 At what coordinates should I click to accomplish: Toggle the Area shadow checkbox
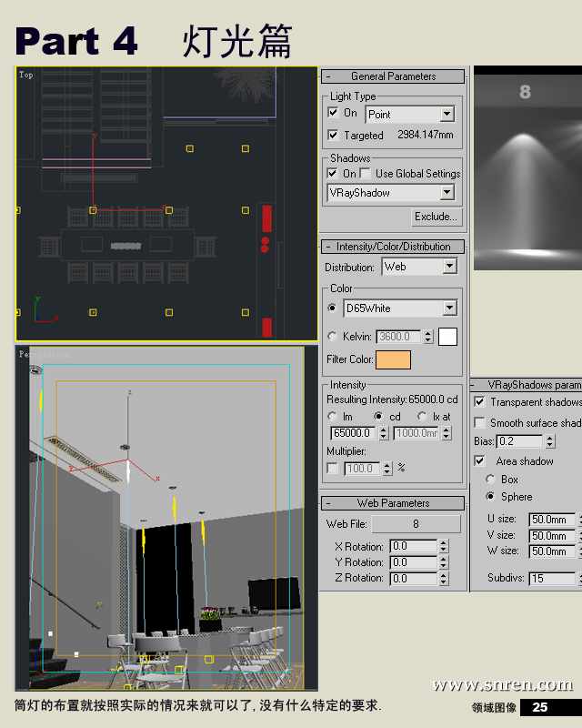[479, 460]
